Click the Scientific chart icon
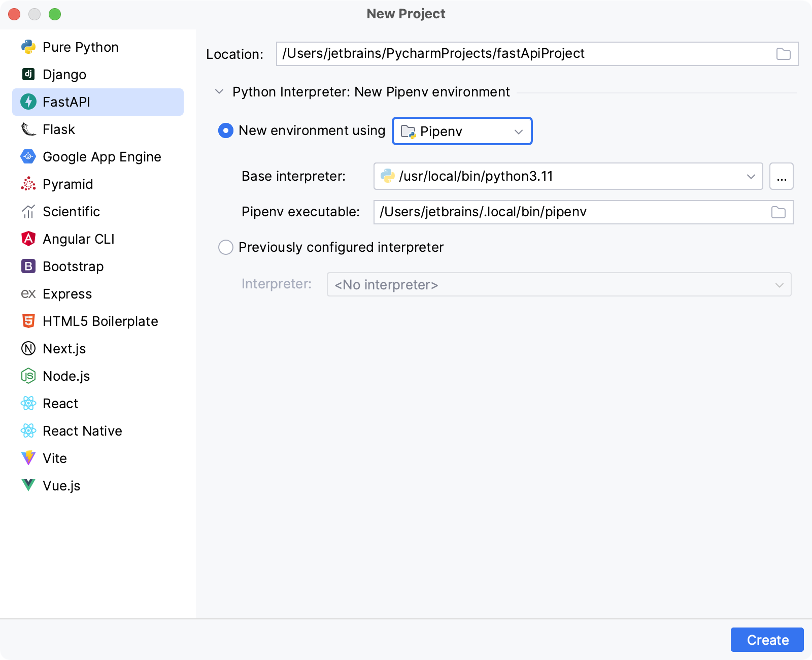 (28, 212)
